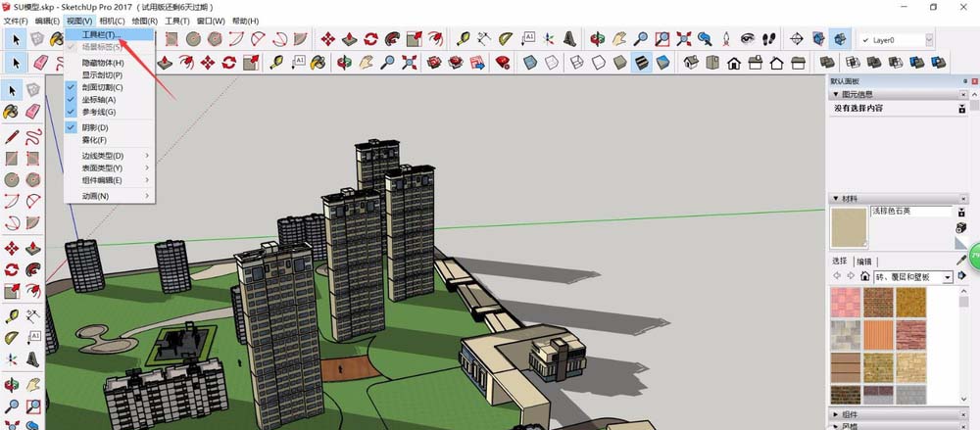Open the 窗口(W) menu
The width and height of the screenshot is (980, 430).
(211, 22)
